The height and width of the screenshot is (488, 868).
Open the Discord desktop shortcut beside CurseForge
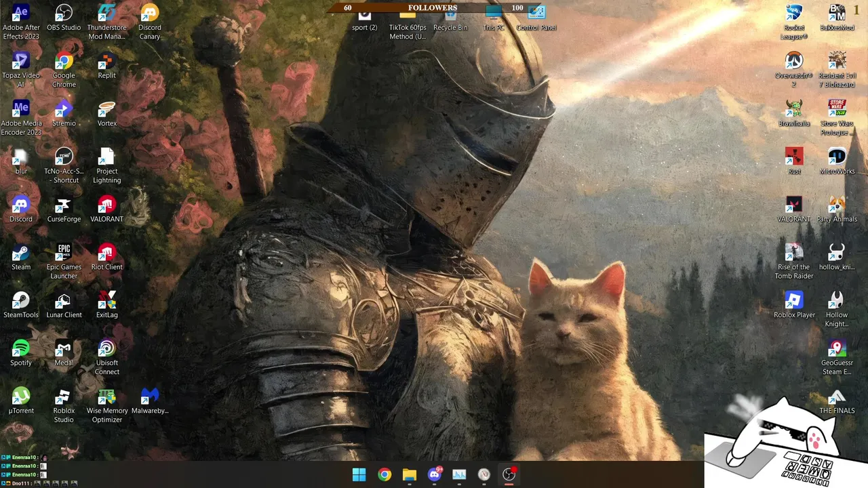click(21, 209)
